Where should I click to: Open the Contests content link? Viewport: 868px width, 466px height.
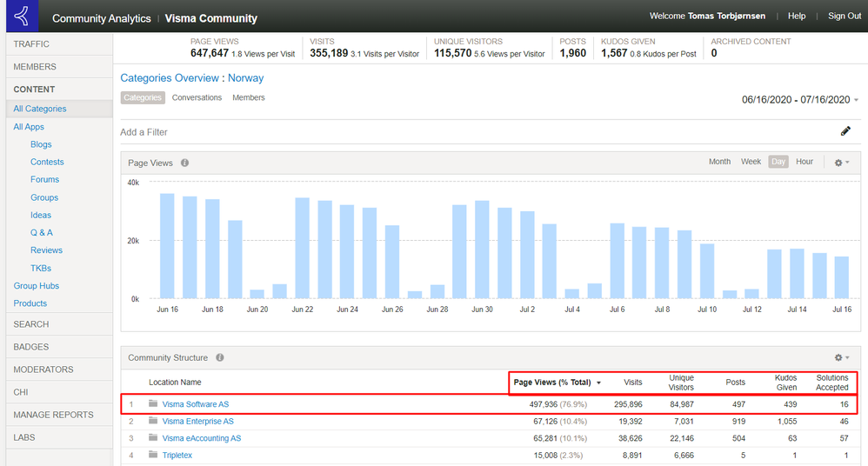[x=47, y=162]
